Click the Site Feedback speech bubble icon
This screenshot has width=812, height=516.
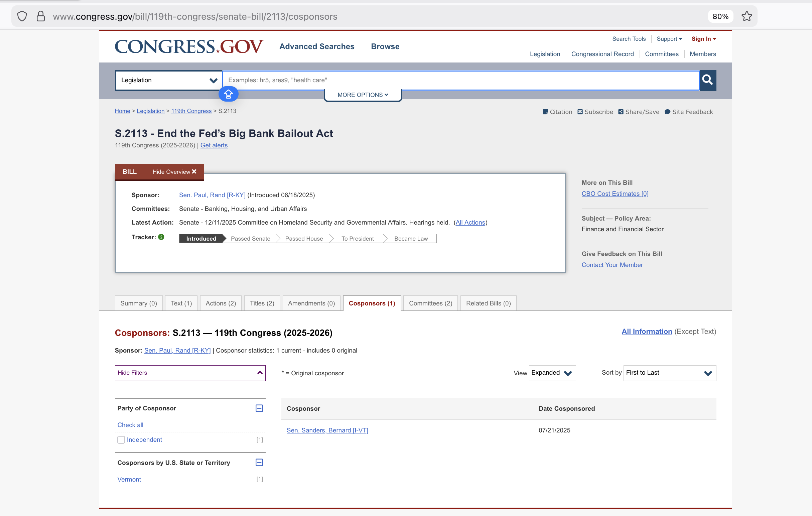(x=667, y=112)
